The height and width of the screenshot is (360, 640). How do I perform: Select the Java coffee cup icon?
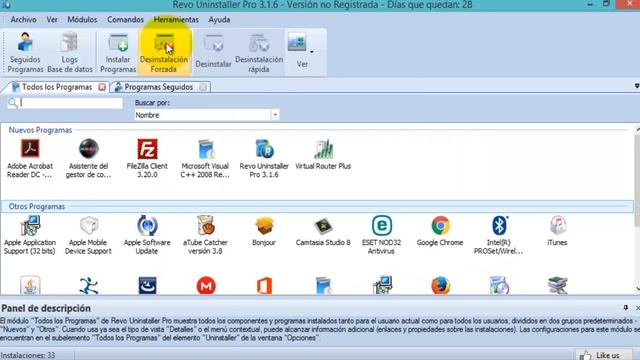coord(30,285)
